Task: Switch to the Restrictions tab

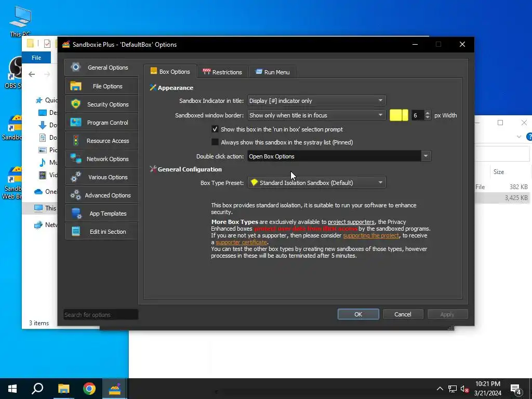Action: tap(222, 72)
